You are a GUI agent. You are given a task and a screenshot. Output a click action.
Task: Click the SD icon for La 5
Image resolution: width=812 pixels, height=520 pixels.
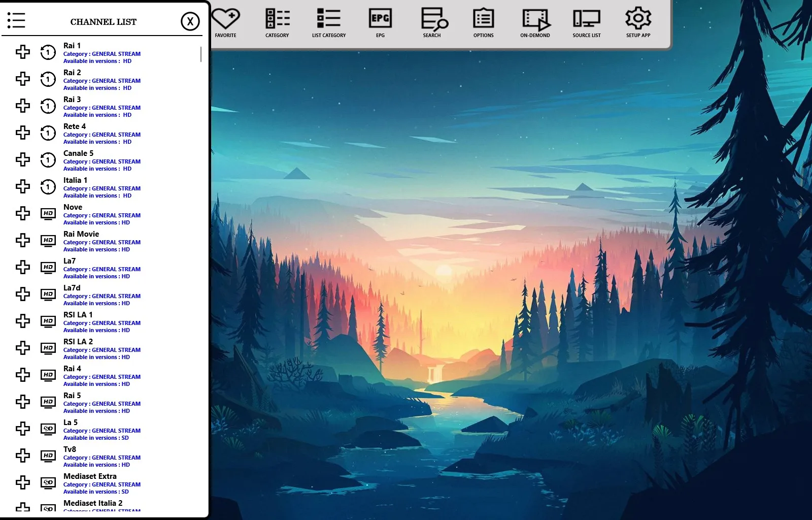click(x=48, y=429)
